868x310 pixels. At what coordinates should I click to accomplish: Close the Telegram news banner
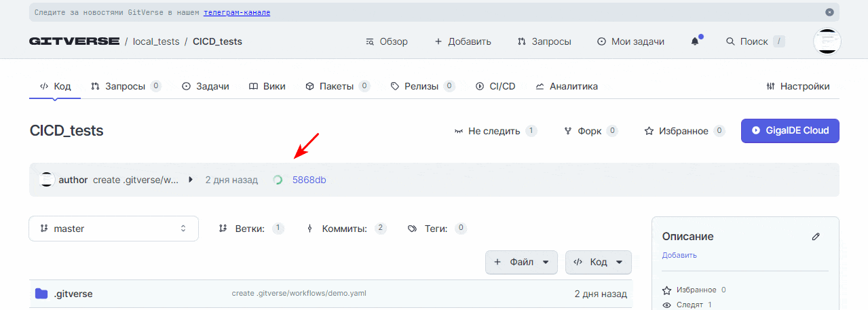829,12
